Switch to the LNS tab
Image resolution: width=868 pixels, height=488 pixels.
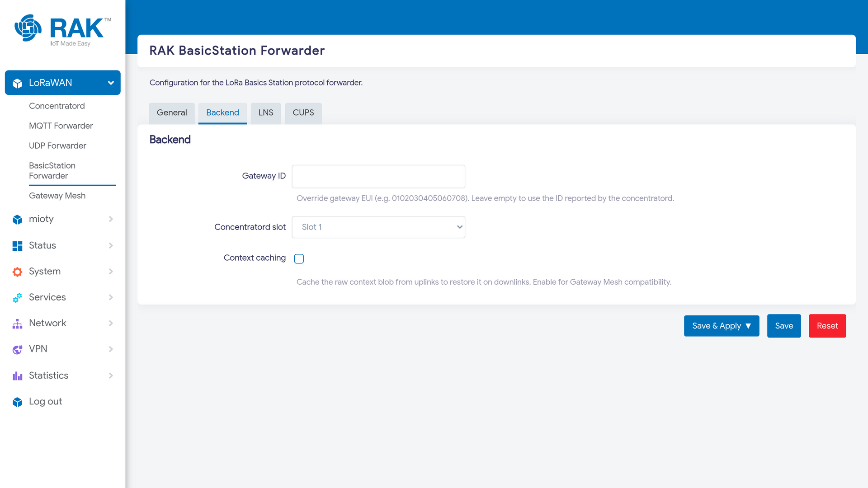click(266, 113)
